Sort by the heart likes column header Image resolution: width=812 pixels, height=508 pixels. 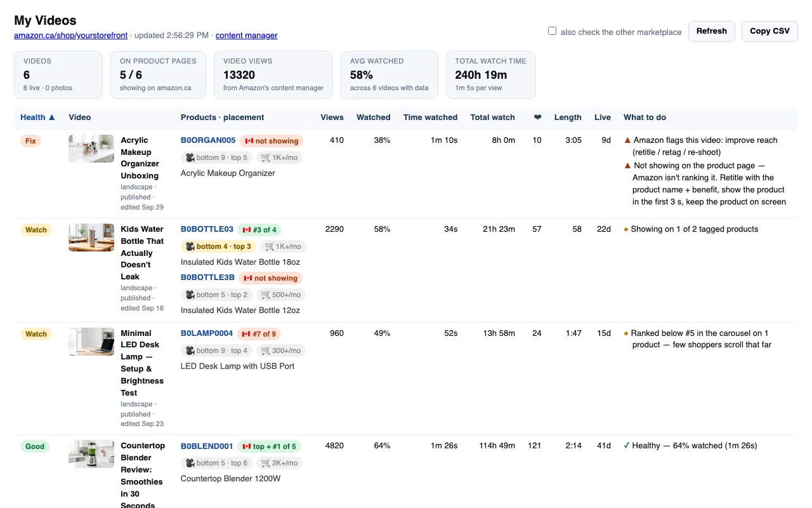pos(537,117)
